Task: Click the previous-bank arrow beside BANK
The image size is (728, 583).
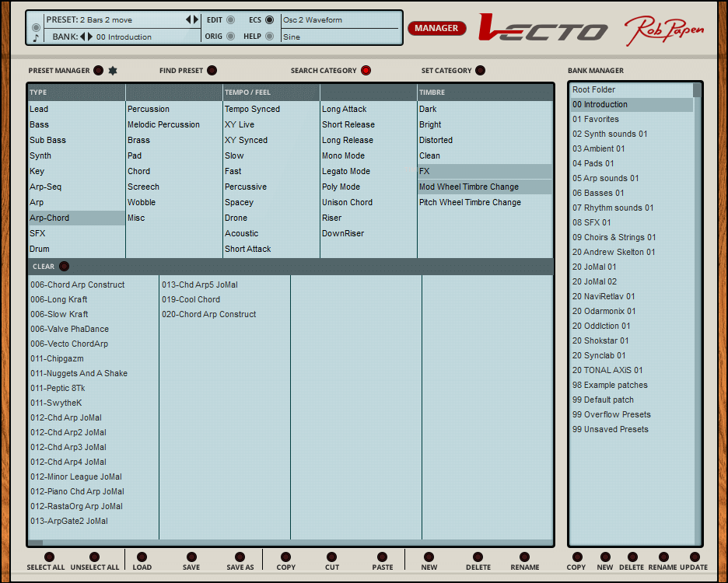Action: [81, 37]
